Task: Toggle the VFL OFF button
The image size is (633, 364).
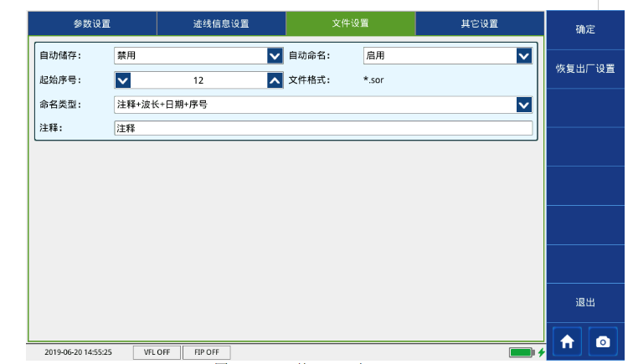Action: [x=157, y=352]
